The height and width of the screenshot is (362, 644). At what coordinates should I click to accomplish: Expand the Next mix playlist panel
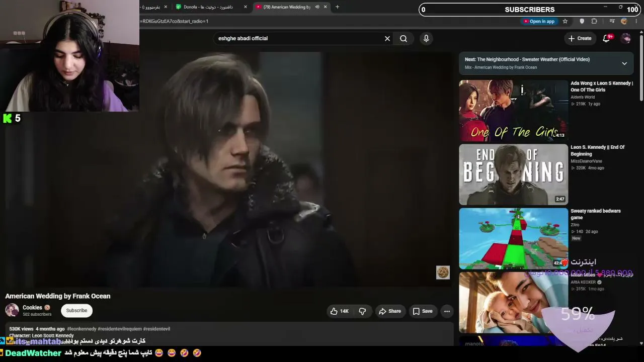click(624, 63)
